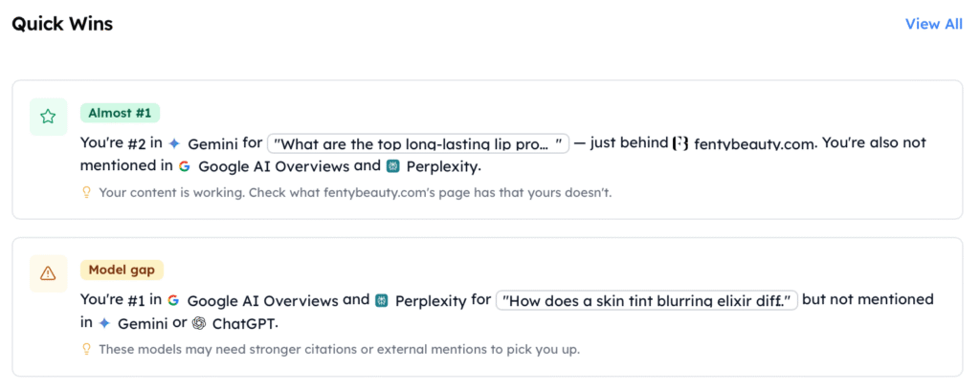980x390 pixels.
Task: Click the Gemini sparkle icon in Model gap card
Action: (x=104, y=323)
